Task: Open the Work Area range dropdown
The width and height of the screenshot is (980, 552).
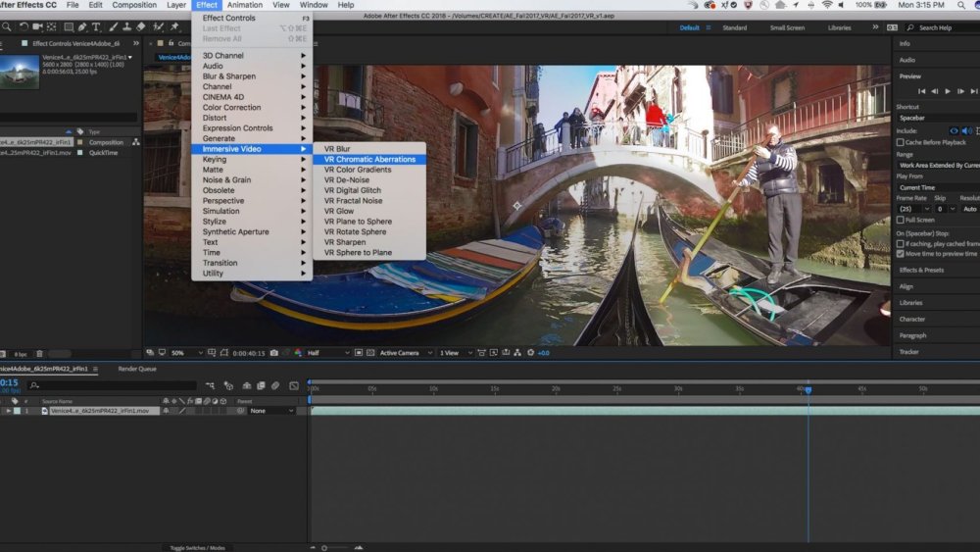Action: tap(938, 166)
